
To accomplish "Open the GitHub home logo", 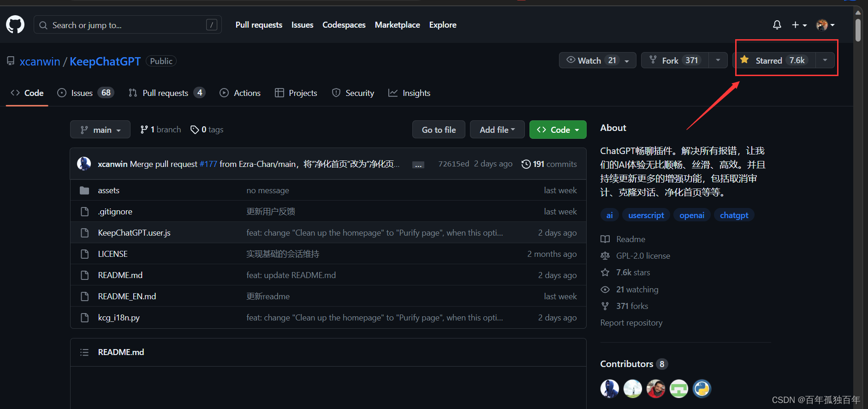I will pos(15,24).
